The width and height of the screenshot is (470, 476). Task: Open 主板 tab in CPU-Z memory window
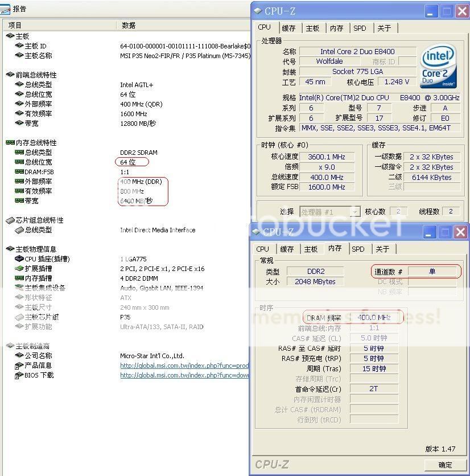tap(311, 249)
